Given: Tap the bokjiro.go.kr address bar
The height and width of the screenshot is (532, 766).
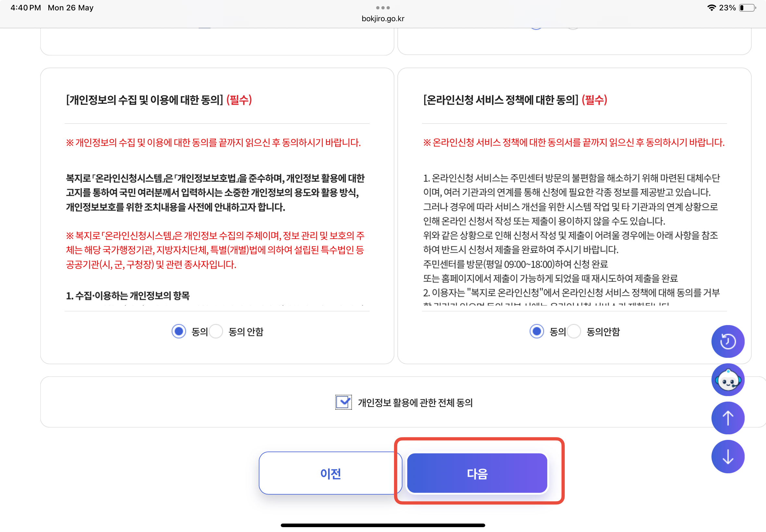Looking at the screenshot, I should pos(383,19).
